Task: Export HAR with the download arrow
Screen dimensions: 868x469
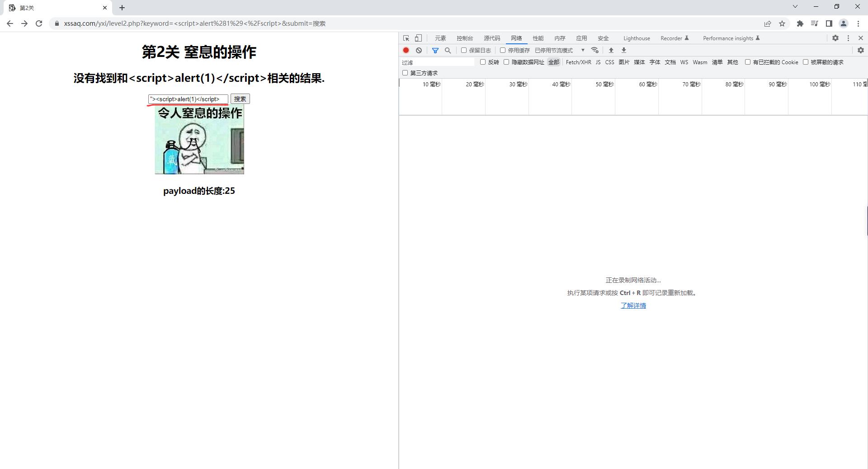Action: pyautogui.click(x=624, y=50)
